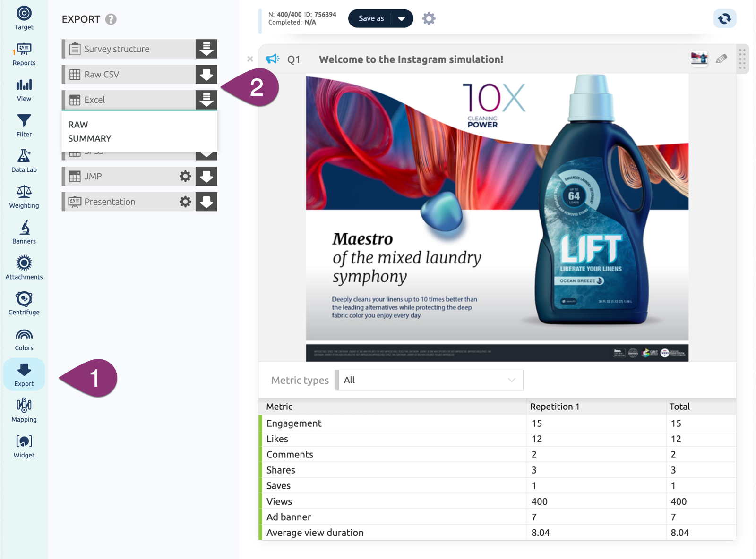Image resolution: width=756 pixels, height=559 pixels.
Task: Download the Raw CSV export
Action: pos(206,75)
